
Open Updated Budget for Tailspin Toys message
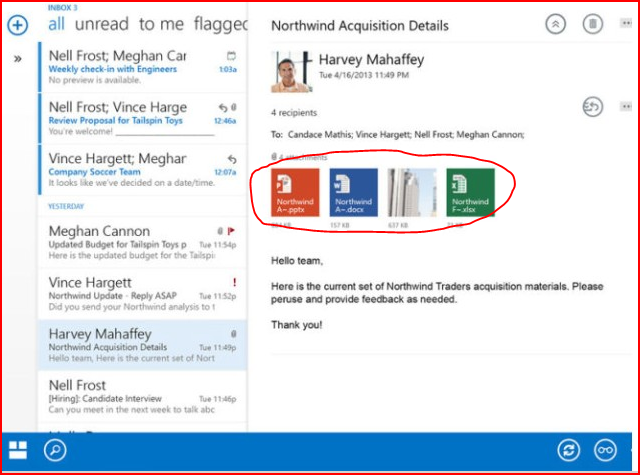142,242
